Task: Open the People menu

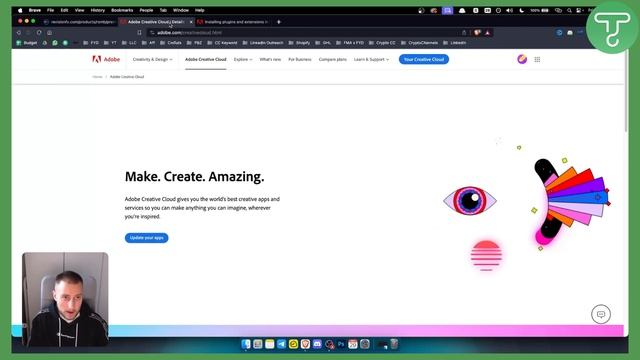Action: [x=146, y=10]
